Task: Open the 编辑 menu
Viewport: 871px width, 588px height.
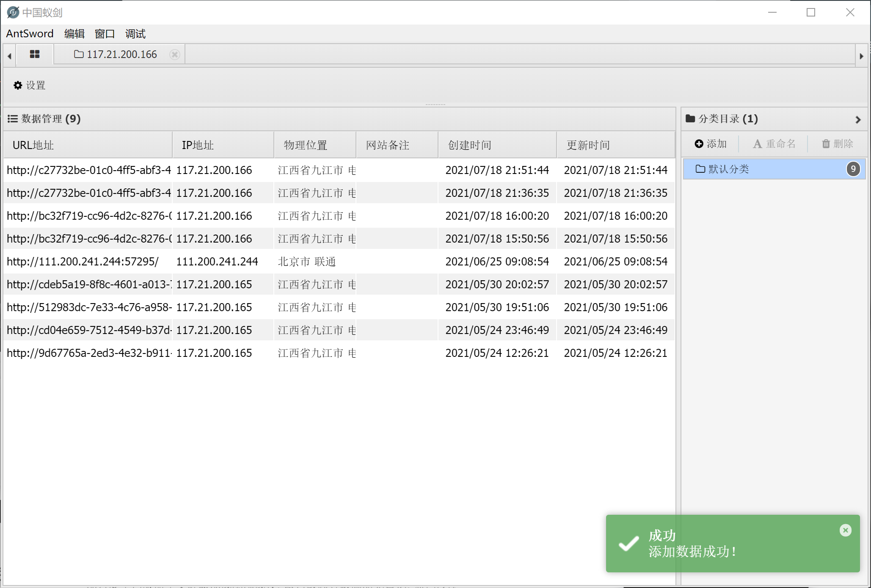Action: click(x=74, y=34)
